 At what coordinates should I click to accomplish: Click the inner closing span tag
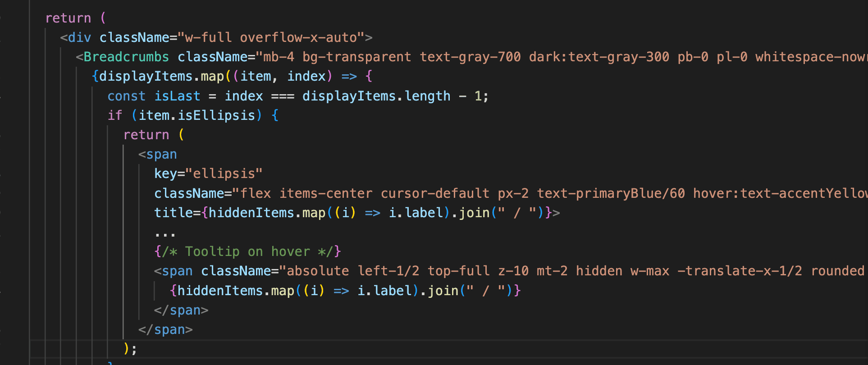click(x=181, y=310)
